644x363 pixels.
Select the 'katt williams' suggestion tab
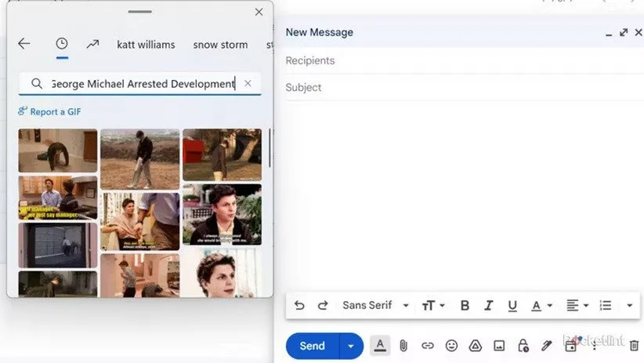point(146,45)
